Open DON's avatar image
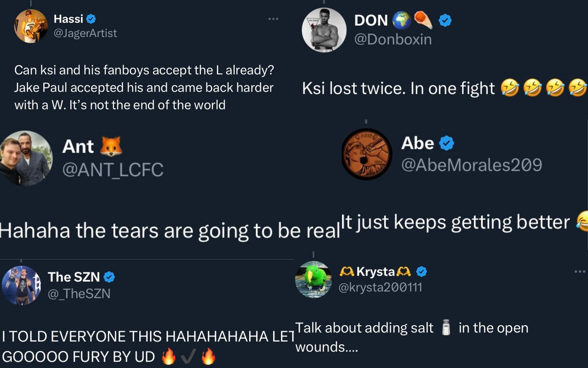This screenshot has width=588, height=368. coord(324,30)
